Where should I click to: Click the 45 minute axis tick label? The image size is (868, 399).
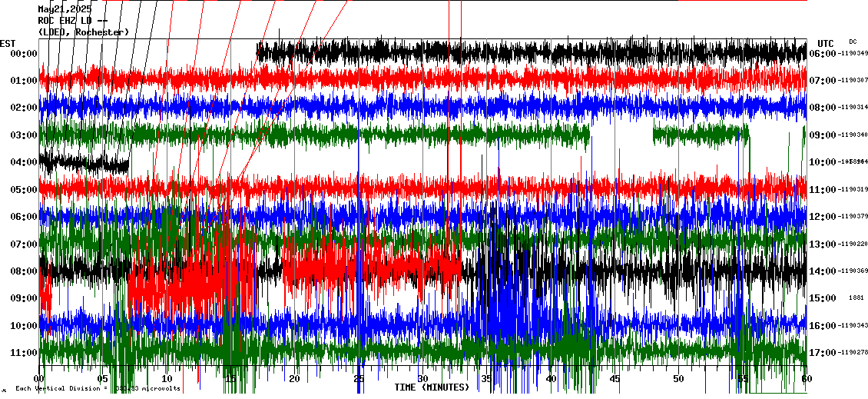(x=615, y=379)
